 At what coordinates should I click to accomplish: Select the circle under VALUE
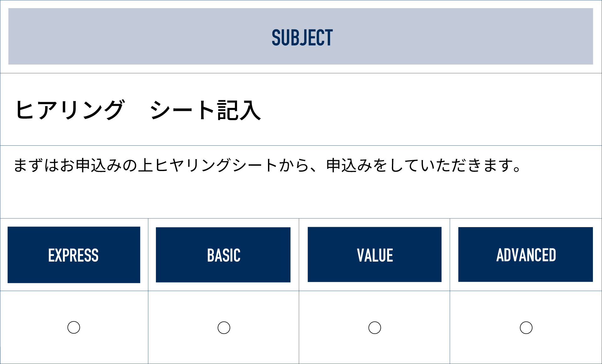pyautogui.click(x=375, y=328)
